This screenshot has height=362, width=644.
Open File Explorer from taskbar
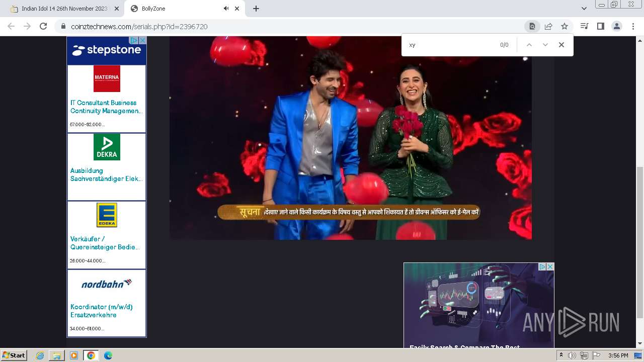[x=57, y=355]
